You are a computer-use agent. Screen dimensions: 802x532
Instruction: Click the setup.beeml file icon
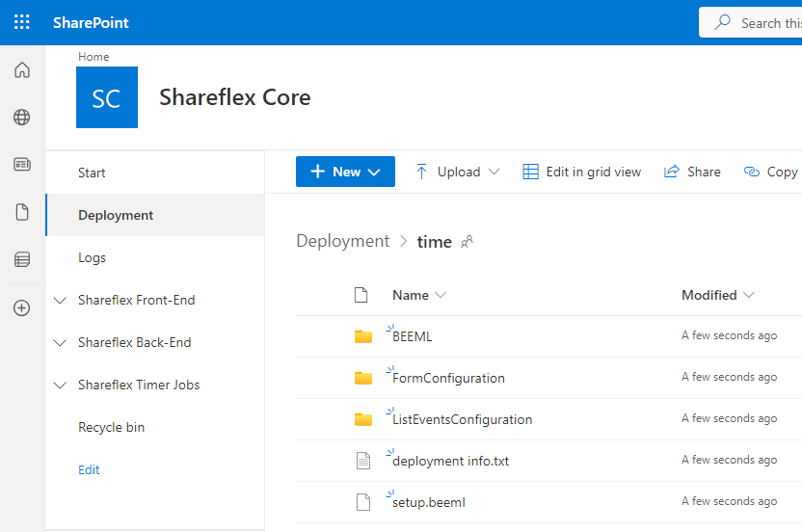click(363, 502)
